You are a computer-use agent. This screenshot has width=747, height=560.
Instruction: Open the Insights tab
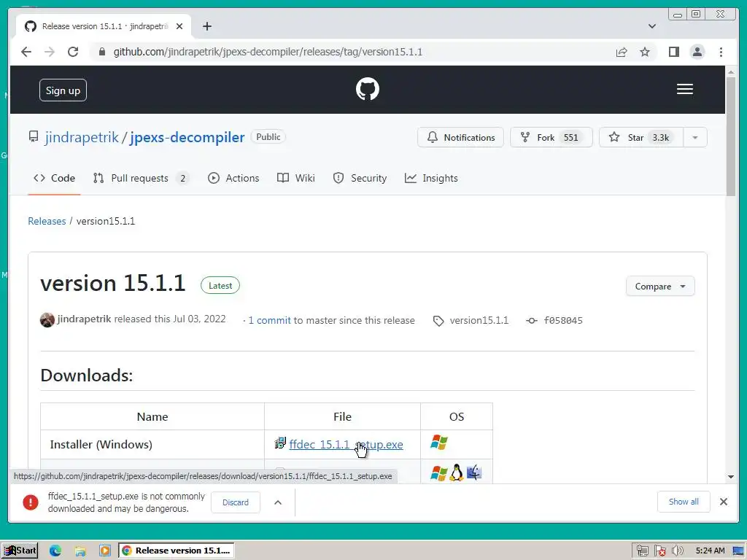pyautogui.click(x=431, y=178)
